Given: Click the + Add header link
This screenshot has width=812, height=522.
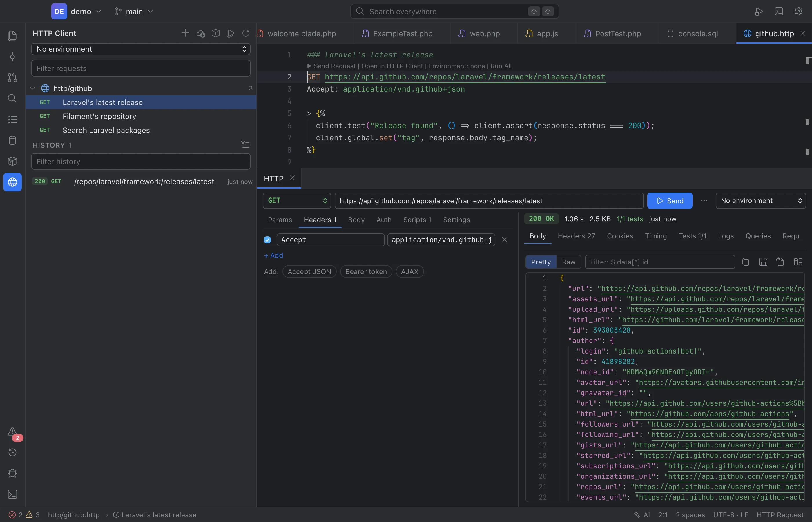Looking at the screenshot, I should click(x=273, y=255).
